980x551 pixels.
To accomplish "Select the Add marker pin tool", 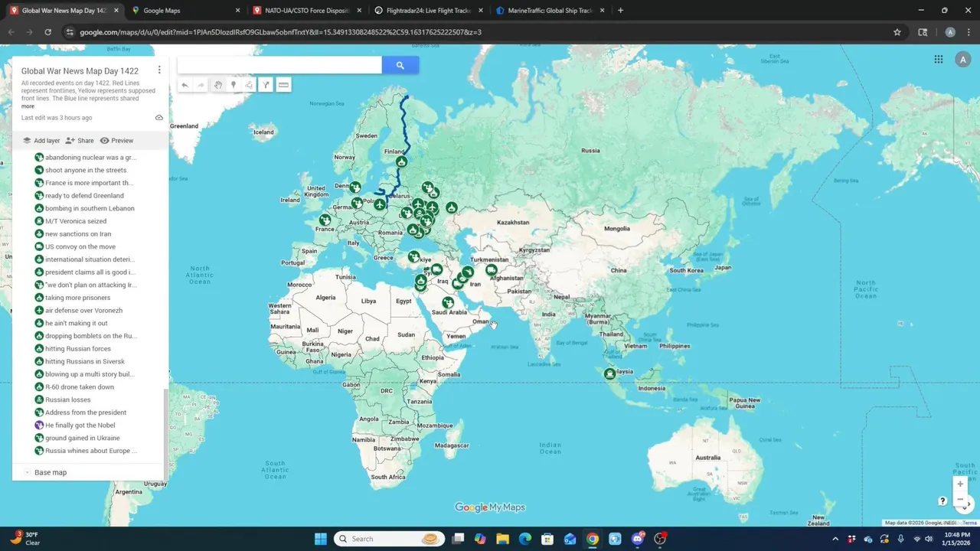I will click(234, 85).
